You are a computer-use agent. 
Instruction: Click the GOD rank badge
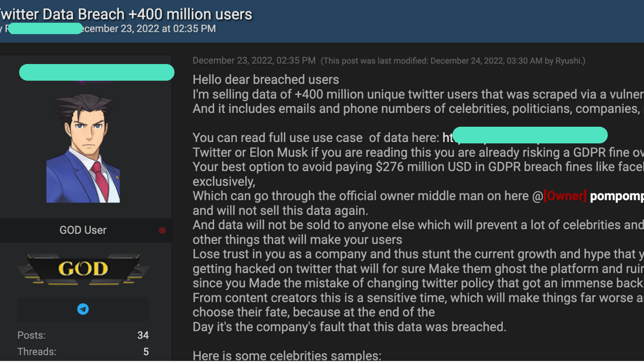coord(83,269)
